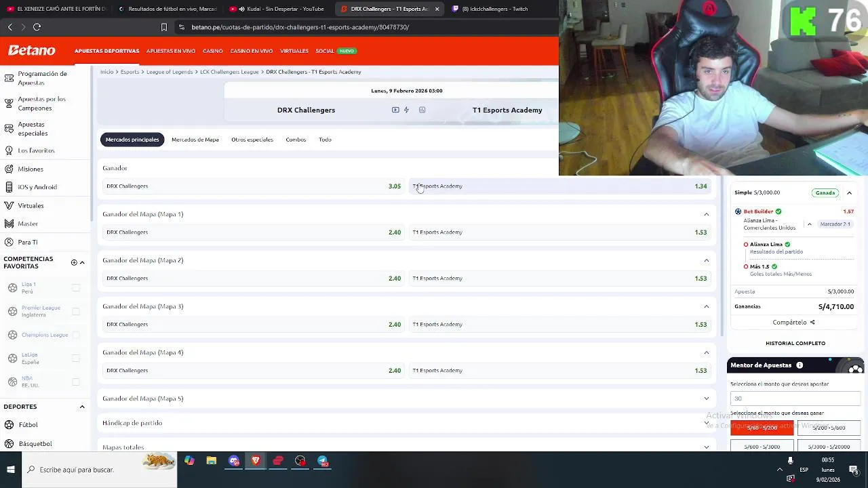Click the Fútbol sport icon
The width and height of the screenshot is (868, 488).
tap(9, 425)
